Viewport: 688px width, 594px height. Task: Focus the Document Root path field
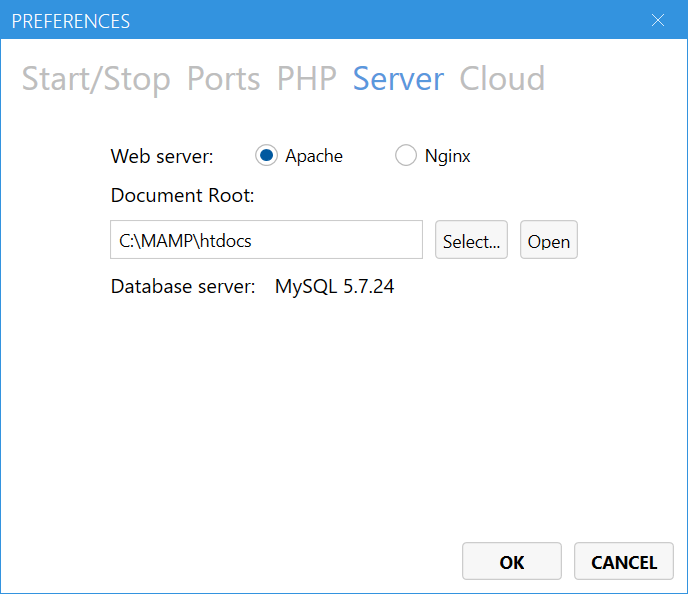click(266, 240)
